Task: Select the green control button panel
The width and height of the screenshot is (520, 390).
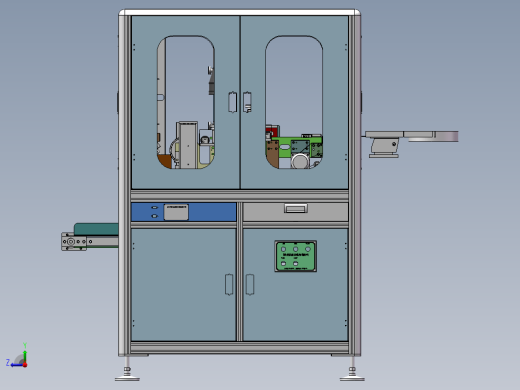Action: tap(296, 256)
